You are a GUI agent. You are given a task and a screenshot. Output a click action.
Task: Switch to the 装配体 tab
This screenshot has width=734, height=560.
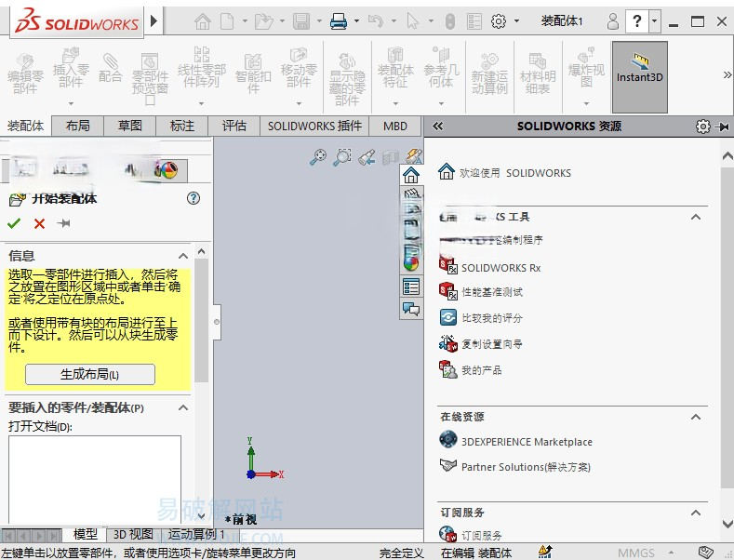click(x=26, y=126)
